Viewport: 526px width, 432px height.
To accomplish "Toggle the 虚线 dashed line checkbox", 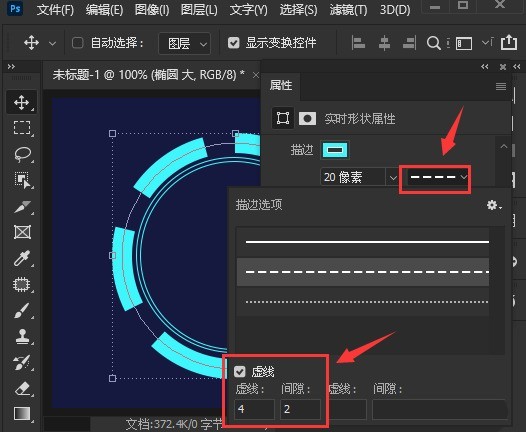I will pos(240,371).
